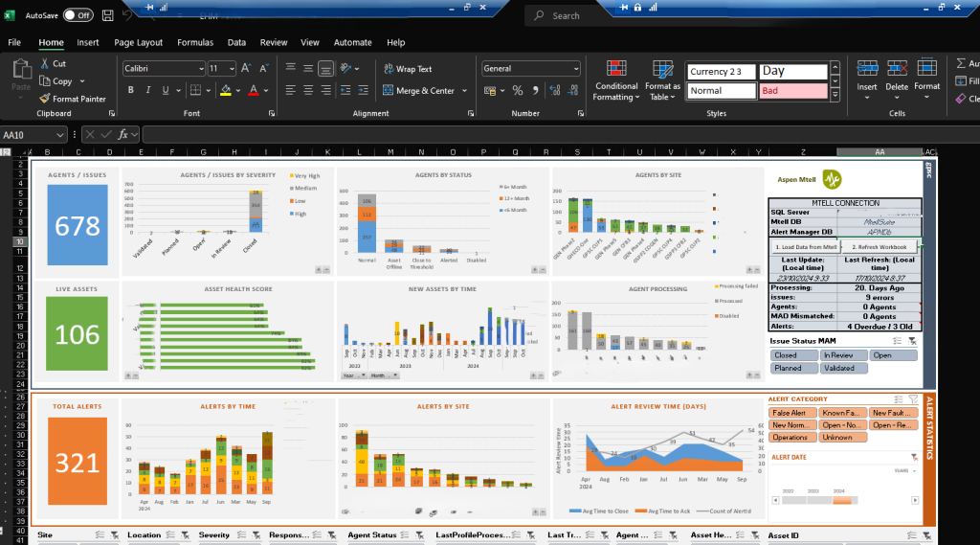Image resolution: width=980 pixels, height=545 pixels.
Task: Apply yellow fill color bucket
Action: point(226,91)
